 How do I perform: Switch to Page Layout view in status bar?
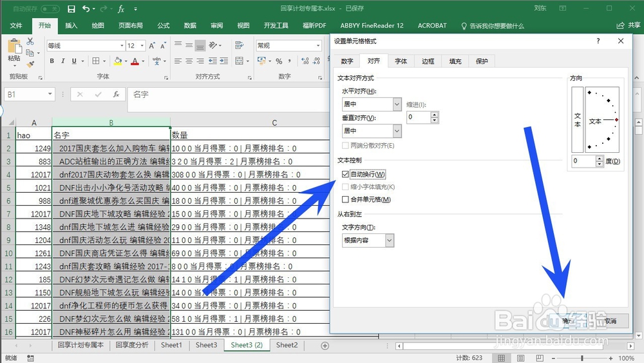click(x=520, y=358)
